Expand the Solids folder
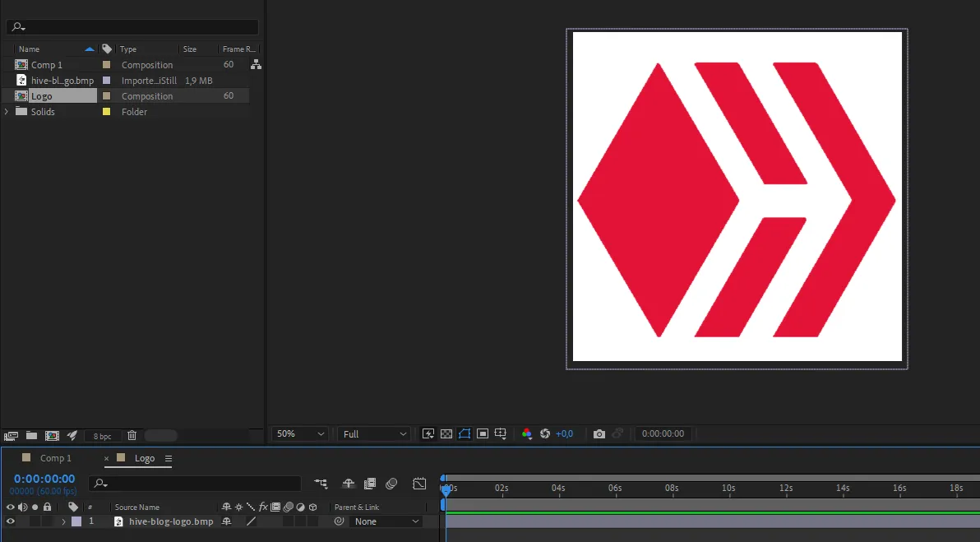 7,111
